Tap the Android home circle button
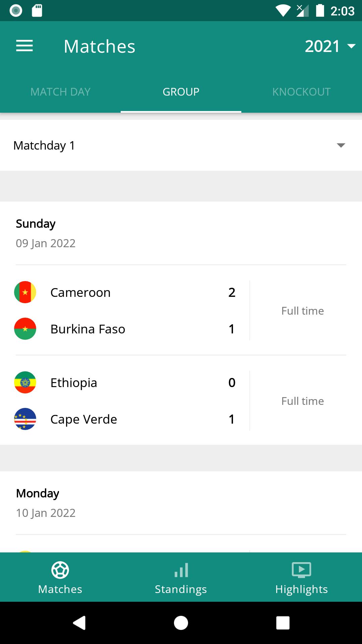Screen dimensions: 362x644 [x=181, y=623]
